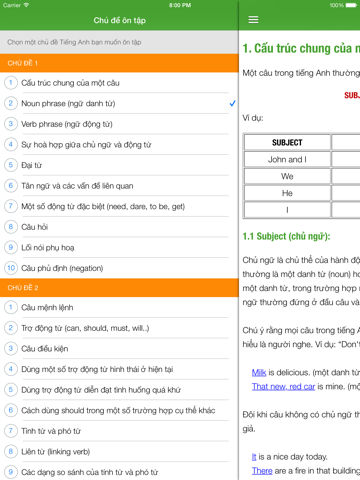
Task: Tap number 10 circle beside Câu phủ định
Action: click(x=11, y=268)
